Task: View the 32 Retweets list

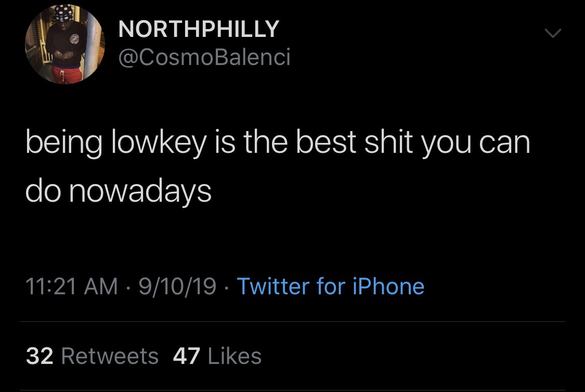Action: [92, 356]
